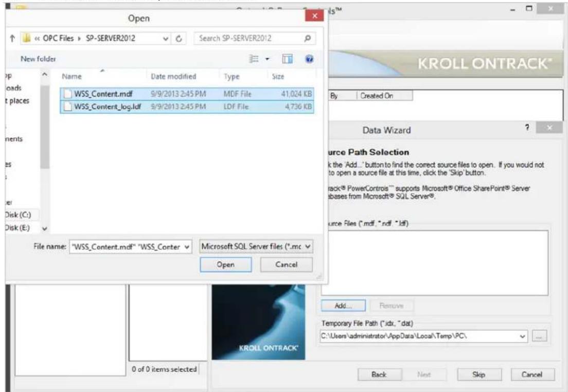Cancel the Data Wizard
Viewport: 568px width, 392px height.
click(x=532, y=375)
